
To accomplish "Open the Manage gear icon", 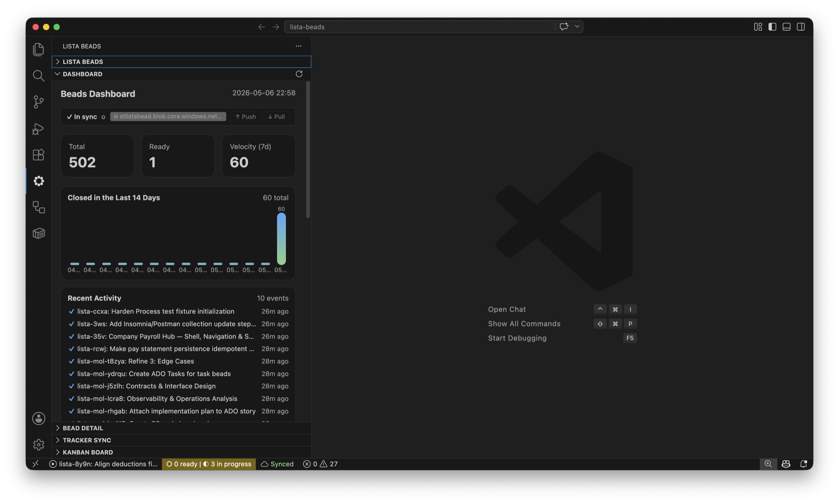I will pyautogui.click(x=38, y=445).
